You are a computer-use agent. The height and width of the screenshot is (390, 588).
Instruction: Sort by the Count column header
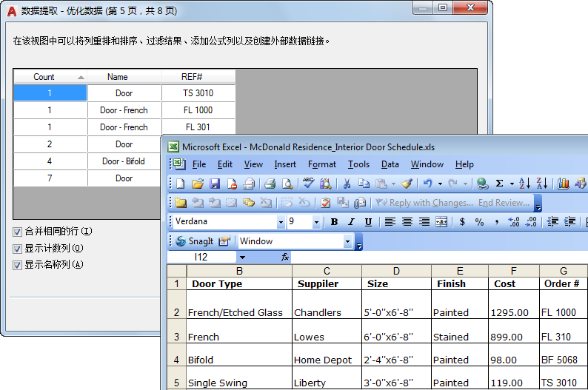50,77
